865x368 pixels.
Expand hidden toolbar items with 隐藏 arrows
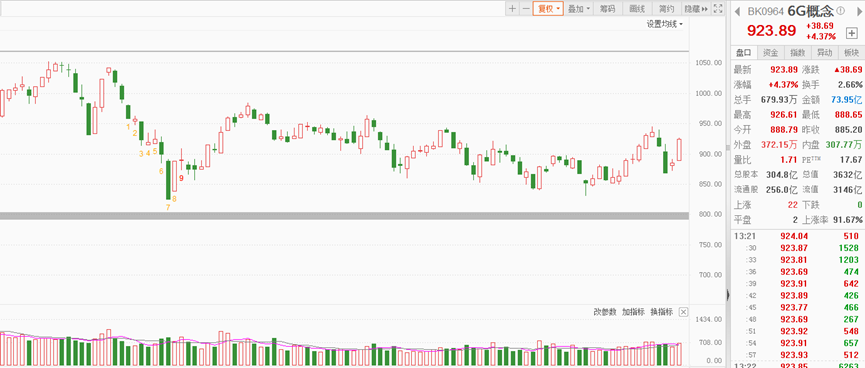(696, 8)
